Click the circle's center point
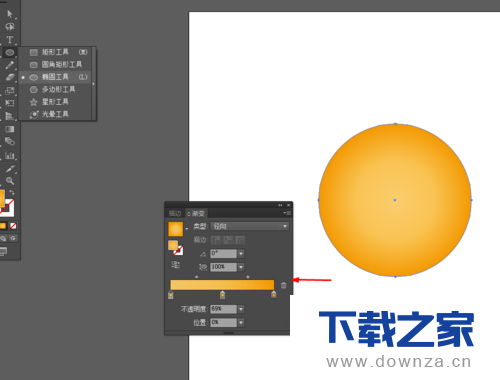This screenshot has height=380, width=500. tap(395, 200)
